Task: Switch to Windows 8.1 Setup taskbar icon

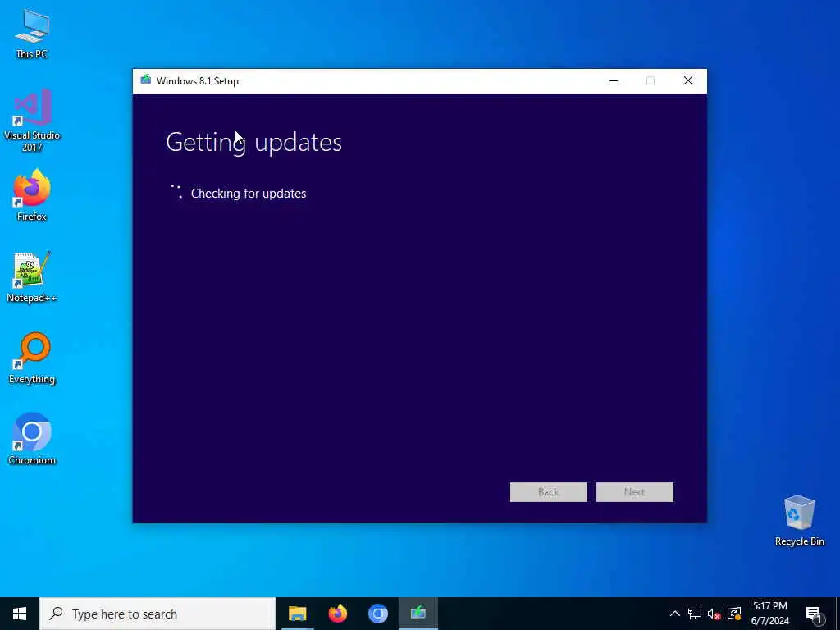Action: coord(418,614)
